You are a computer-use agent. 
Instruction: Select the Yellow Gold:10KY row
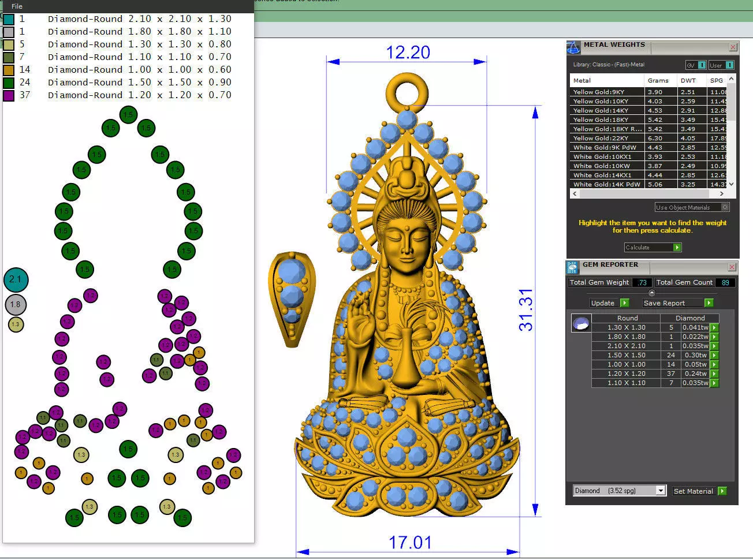(x=648, y=101)
